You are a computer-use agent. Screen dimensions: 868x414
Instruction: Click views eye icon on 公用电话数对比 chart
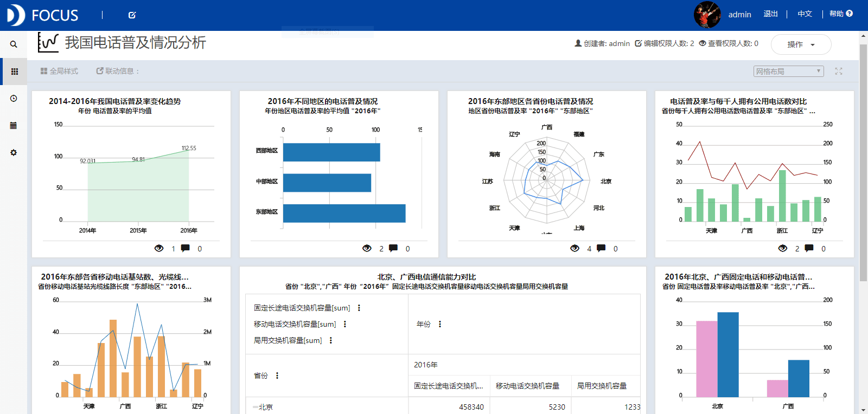coord(782,248)
